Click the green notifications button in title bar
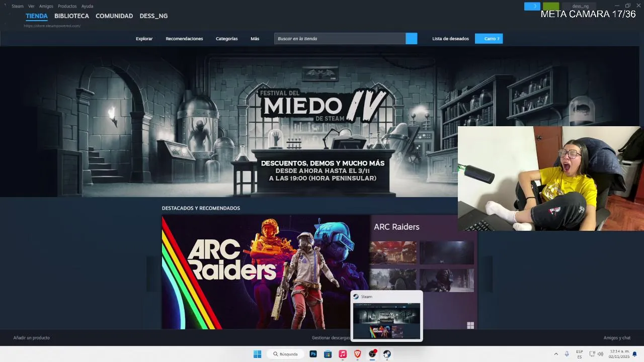 pos(551,6)
